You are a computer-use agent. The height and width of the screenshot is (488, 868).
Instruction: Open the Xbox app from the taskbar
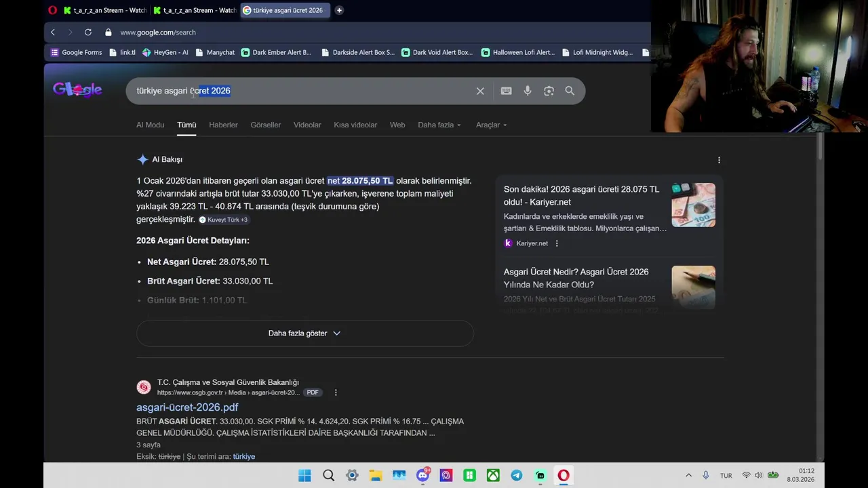click(493, 475)
